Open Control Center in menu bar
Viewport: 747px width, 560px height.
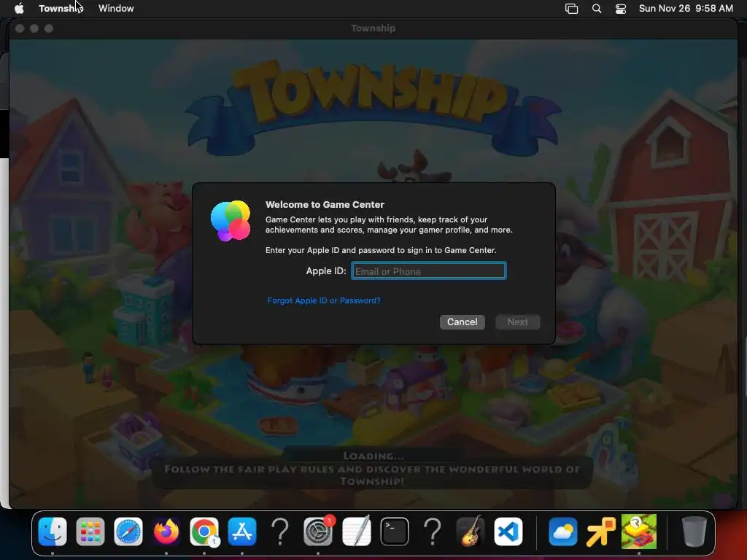tap(621, 9)
